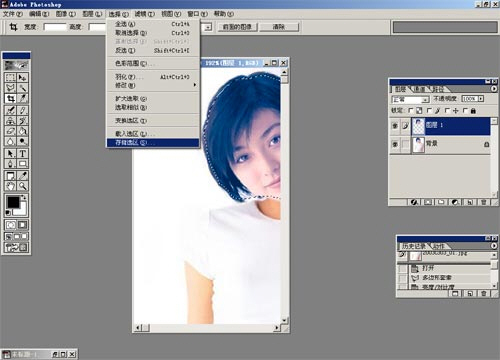Switch to the 通道 tab
The image size is (500, 360).
420,89
